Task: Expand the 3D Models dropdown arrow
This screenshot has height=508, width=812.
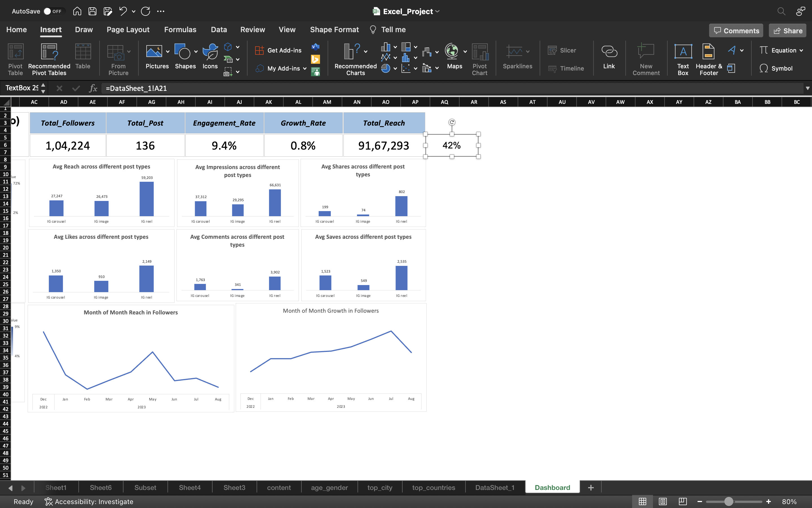Action: coord(238,47)
